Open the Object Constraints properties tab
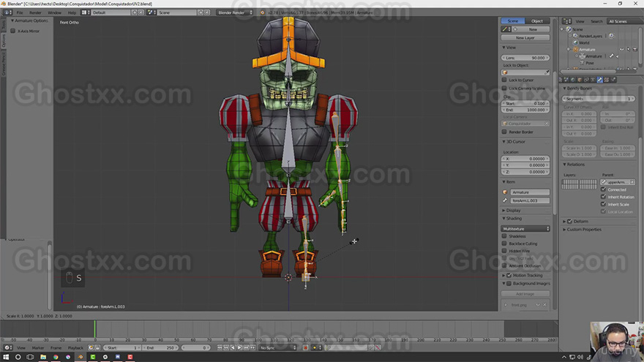 tap(586, 80)
